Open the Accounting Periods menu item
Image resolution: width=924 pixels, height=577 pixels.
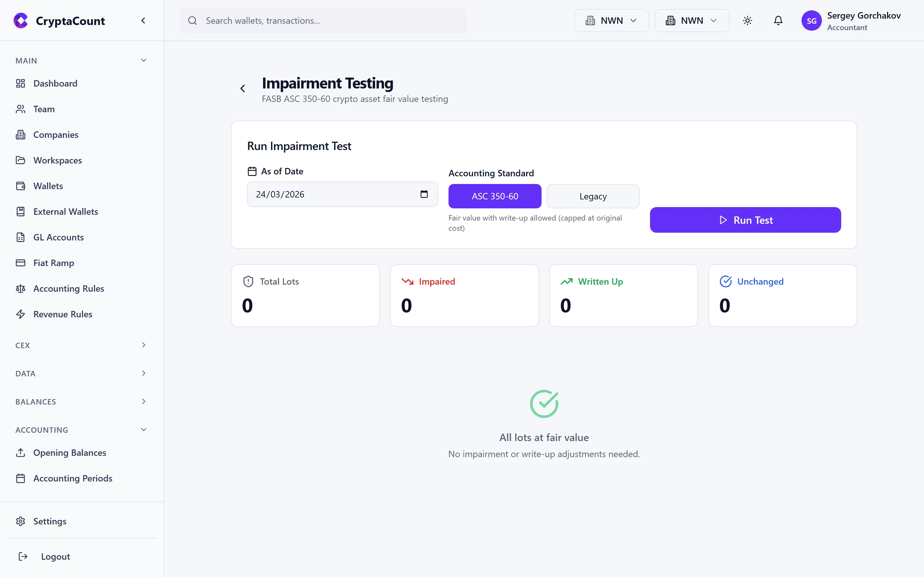[73, 478]
